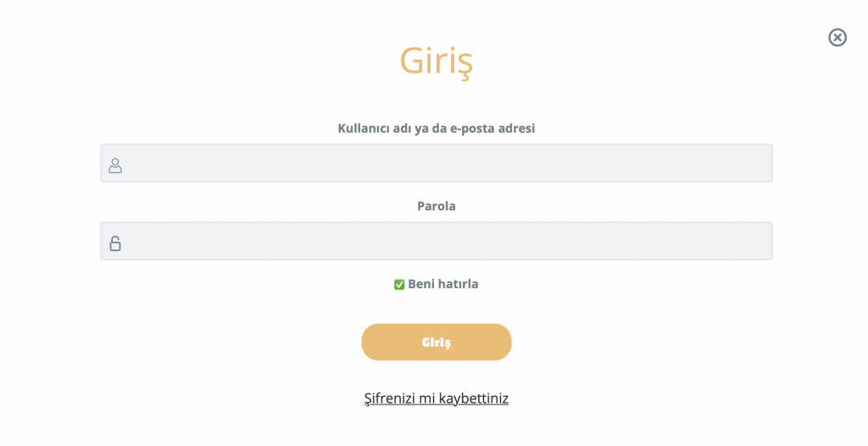Uncheck the Beni hatırla checkbox
Viewport: 868px width, 446px height.
point(399,285)
